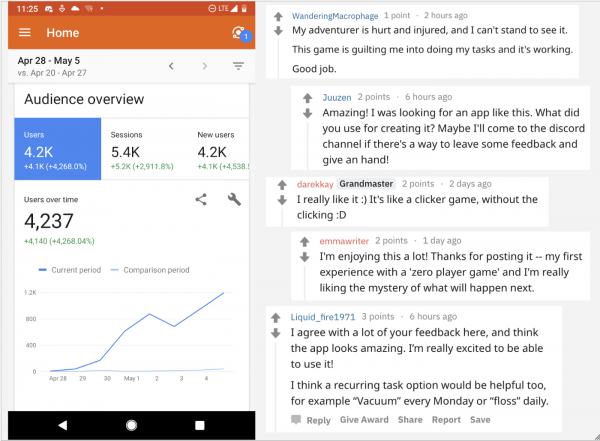Open darekkay's user profile link
The height and width of the screenshot is (441, 600).
coord(314,184)
